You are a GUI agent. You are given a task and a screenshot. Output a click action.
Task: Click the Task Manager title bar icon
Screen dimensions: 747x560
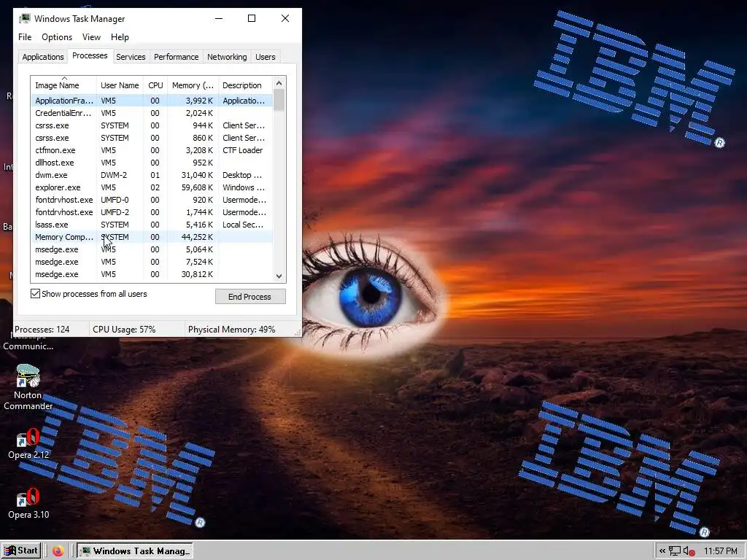click(24, 18)
